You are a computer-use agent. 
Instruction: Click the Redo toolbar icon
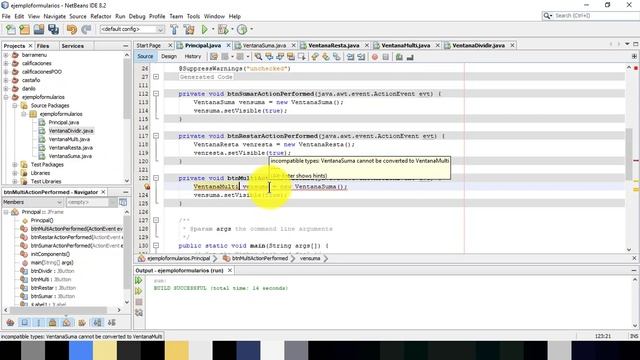[x=86, y=29]
